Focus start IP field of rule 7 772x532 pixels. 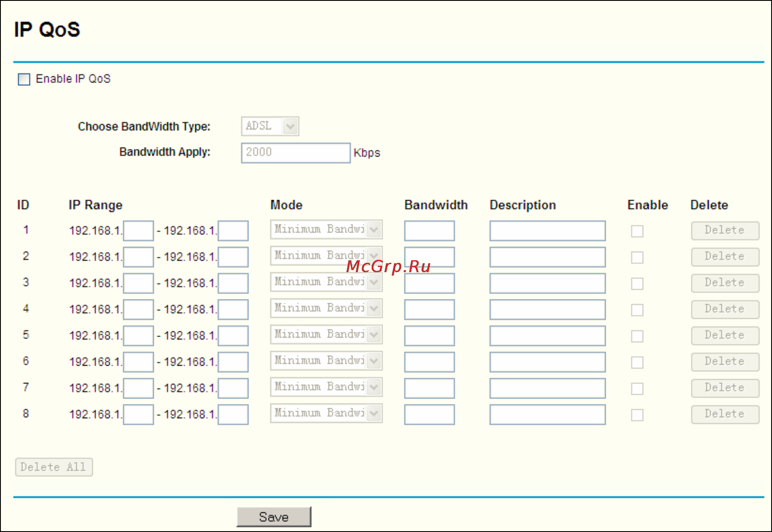[x=138, y=388]
